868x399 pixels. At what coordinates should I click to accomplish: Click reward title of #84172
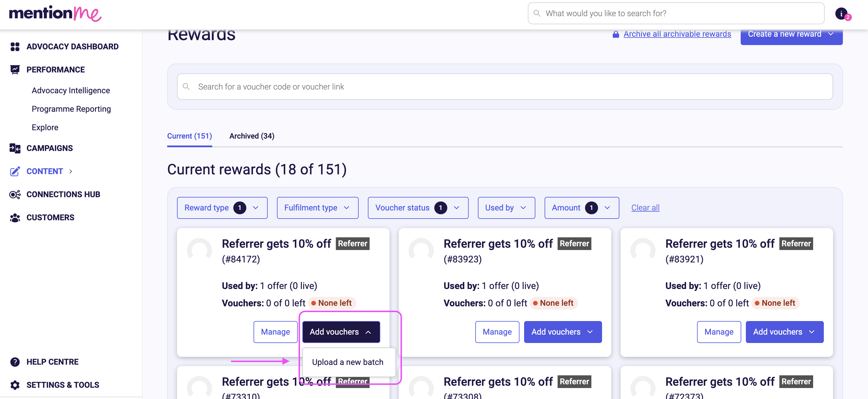pyautogui.click(x=276, y=244)
